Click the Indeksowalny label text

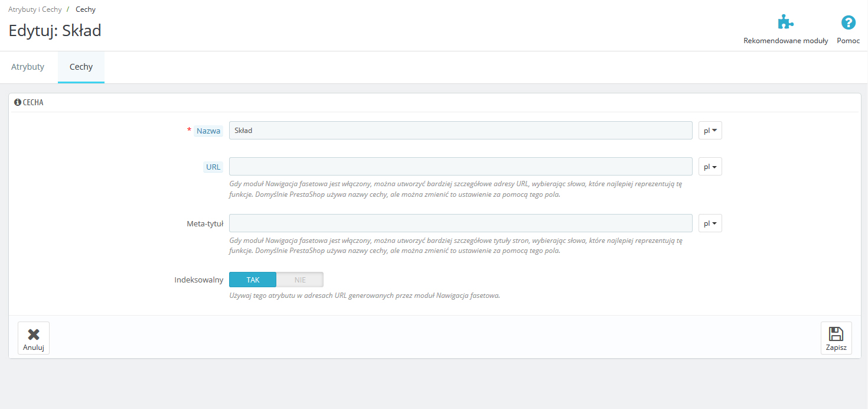[x=198, y=280]
